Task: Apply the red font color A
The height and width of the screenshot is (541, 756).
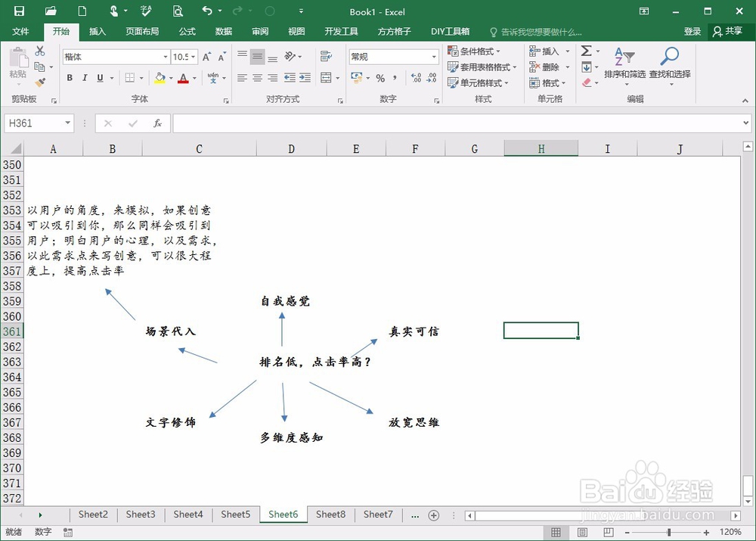Action: 183,78
